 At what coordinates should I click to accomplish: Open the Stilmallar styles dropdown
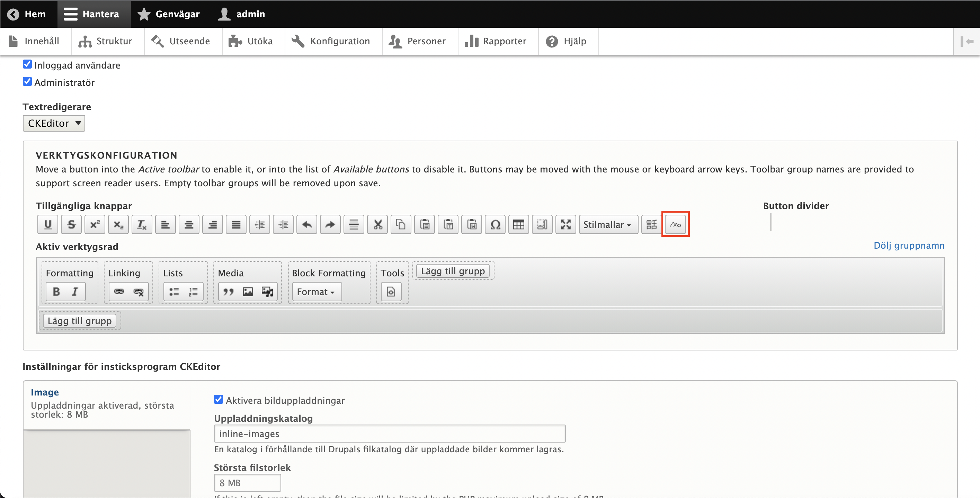(x=607, y=224)
